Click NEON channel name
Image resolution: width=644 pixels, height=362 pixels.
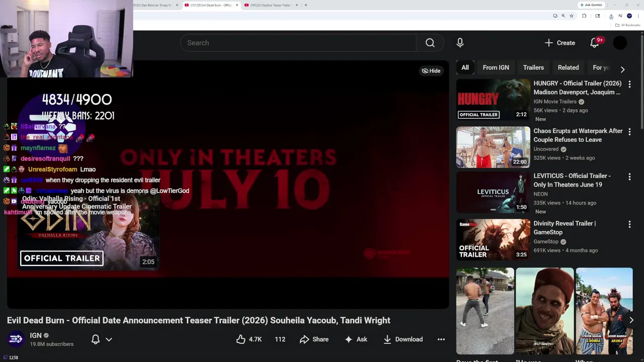[x=540, y=194]
